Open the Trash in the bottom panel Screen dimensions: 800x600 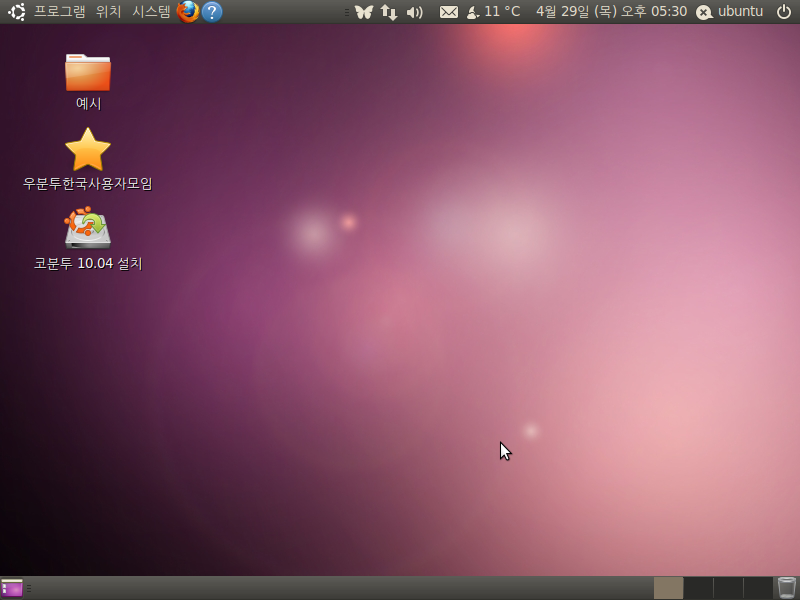pyautogui.click(x=787, y=588)
